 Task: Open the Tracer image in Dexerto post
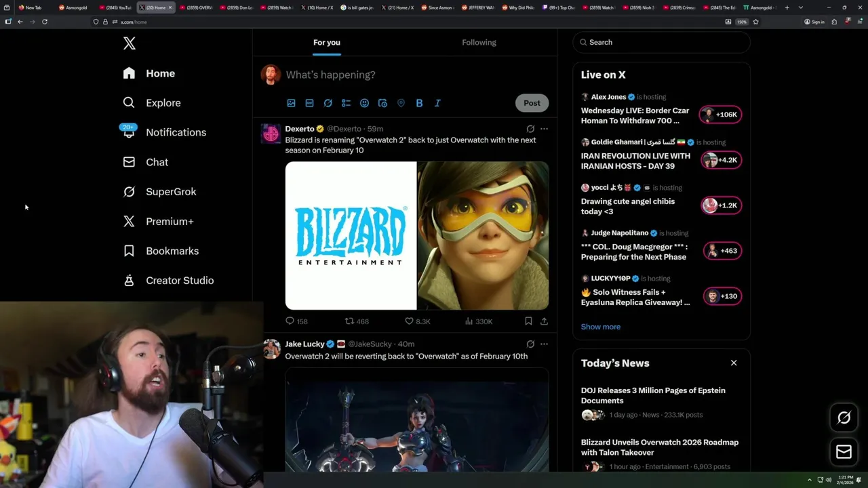(x=483, y=235)
